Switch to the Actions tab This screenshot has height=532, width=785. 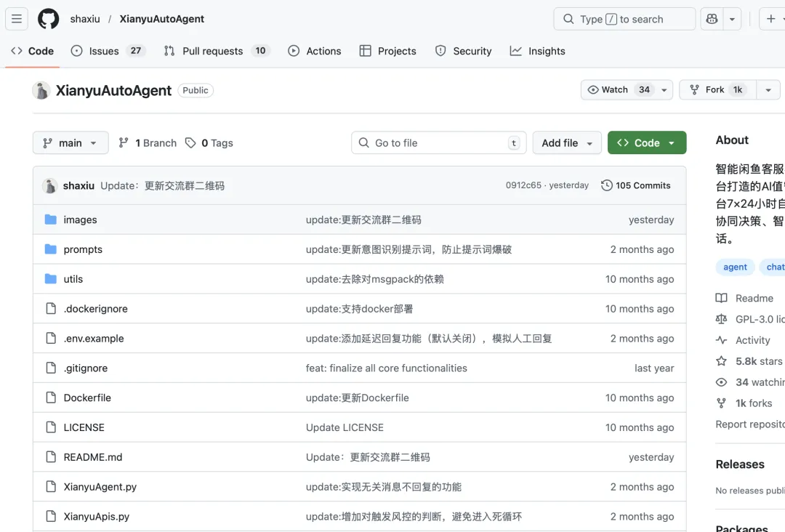click(315, 51)
